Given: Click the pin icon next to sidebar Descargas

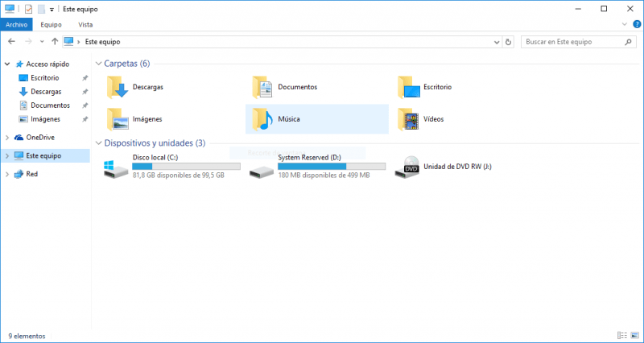Looking at the screenshot, I should (x=85, y=92).
